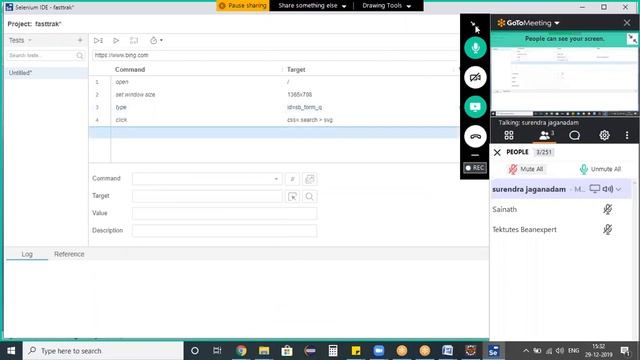Click the Windows Start button
Viewport: 640px width, 360px height.
click(x=11, y=351)
